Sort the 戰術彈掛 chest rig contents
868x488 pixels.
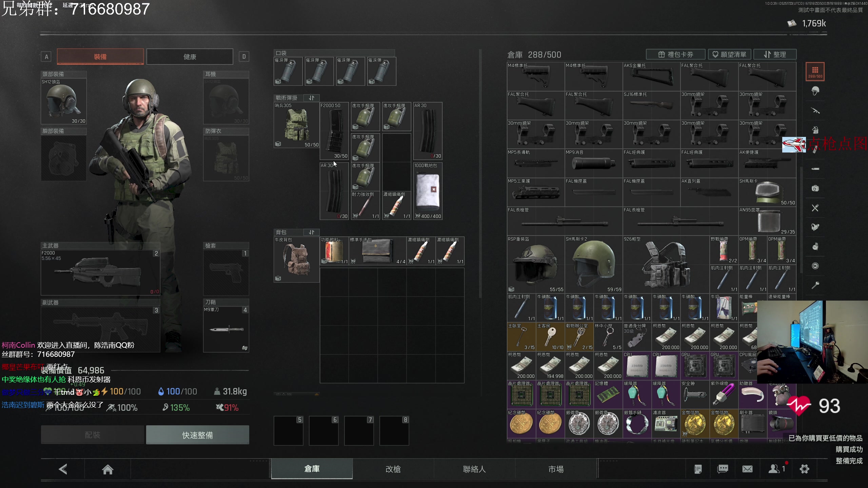coord(312,98)
